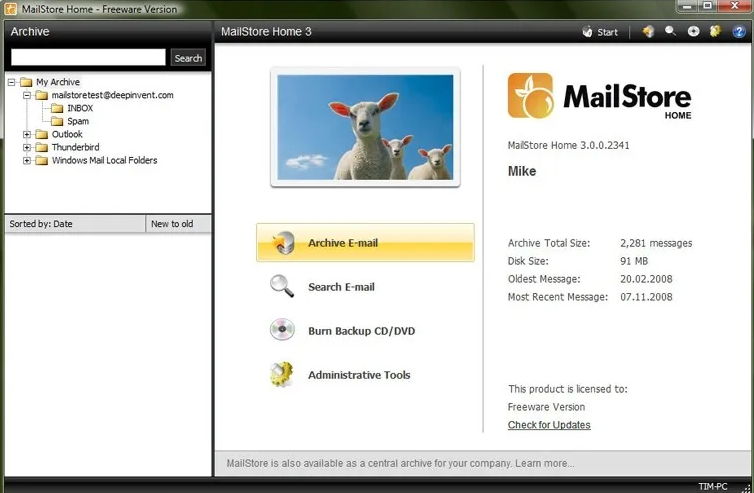The height and width of the screenshot is (493, 754).
Task: Click the Archive E-mail database icon
Action: (284, 243)
